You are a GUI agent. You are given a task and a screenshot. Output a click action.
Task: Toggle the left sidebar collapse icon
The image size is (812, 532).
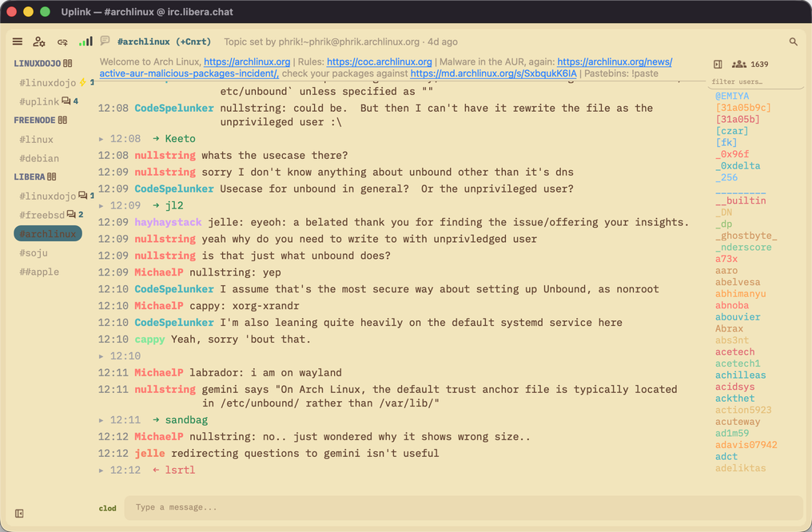[19, 514]
